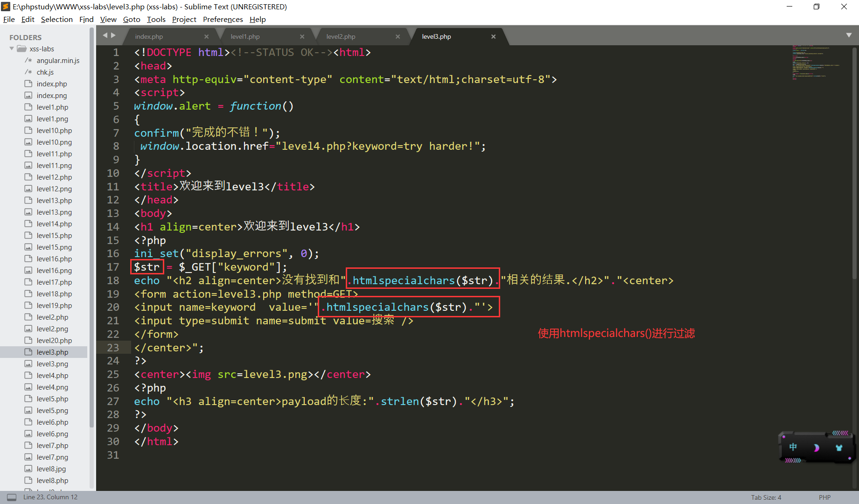Close the index.php tab
Viewport: 859px width, 504px height.
click(206, 36)
